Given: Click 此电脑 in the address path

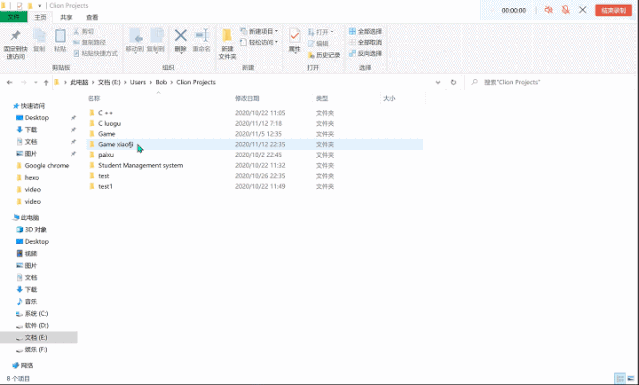Looking at the screenshot, I should pos(79,82).
